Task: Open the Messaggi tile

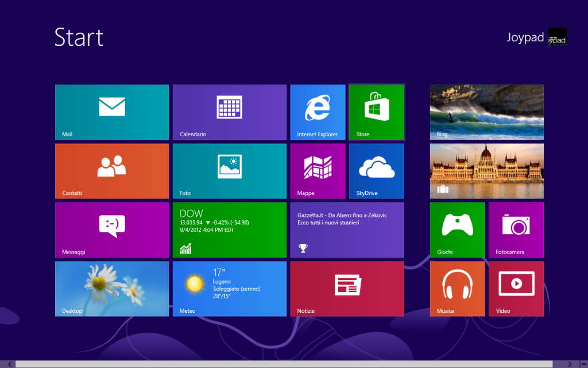Action: tap(112, 230)
